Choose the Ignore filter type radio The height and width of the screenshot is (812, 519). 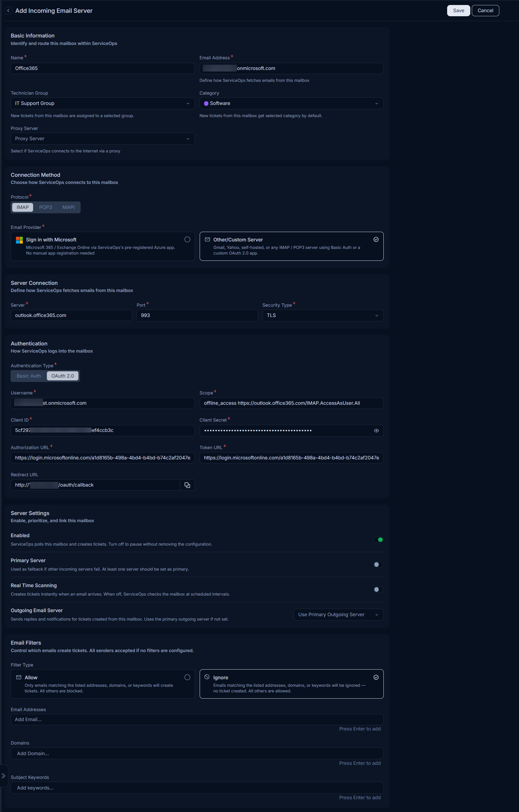(x=376, y=677)
